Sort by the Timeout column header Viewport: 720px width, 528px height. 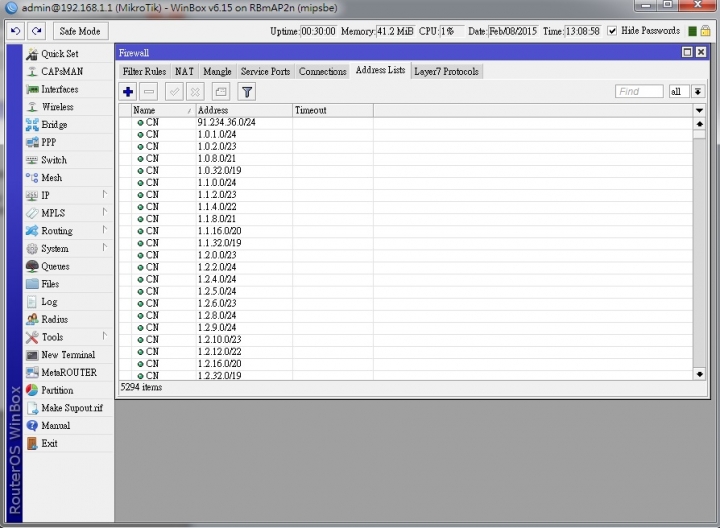point(332,110)
